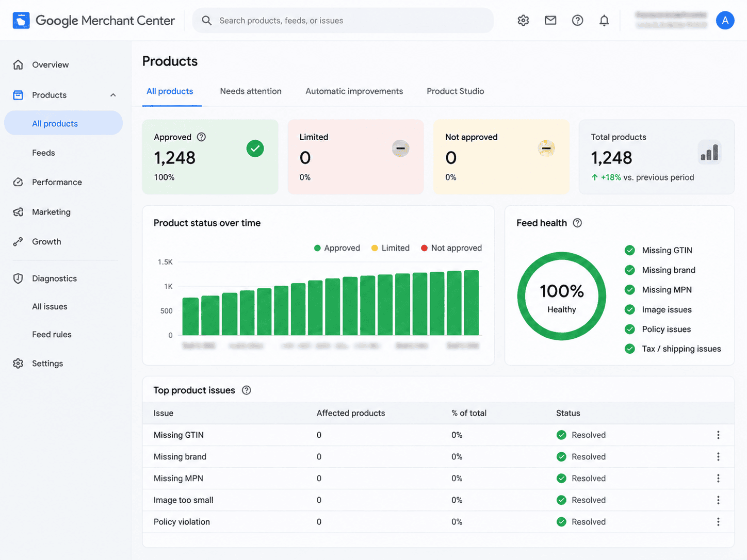Click the Diagnostics shield icon in sidebar
747x560 pixels.
coord(18,278)
